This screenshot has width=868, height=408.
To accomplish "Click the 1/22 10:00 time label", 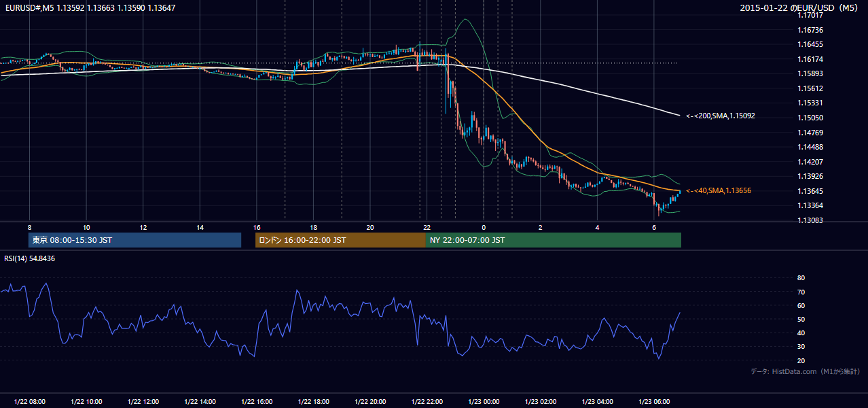I will pyautogui.click(x=86, y=402).
